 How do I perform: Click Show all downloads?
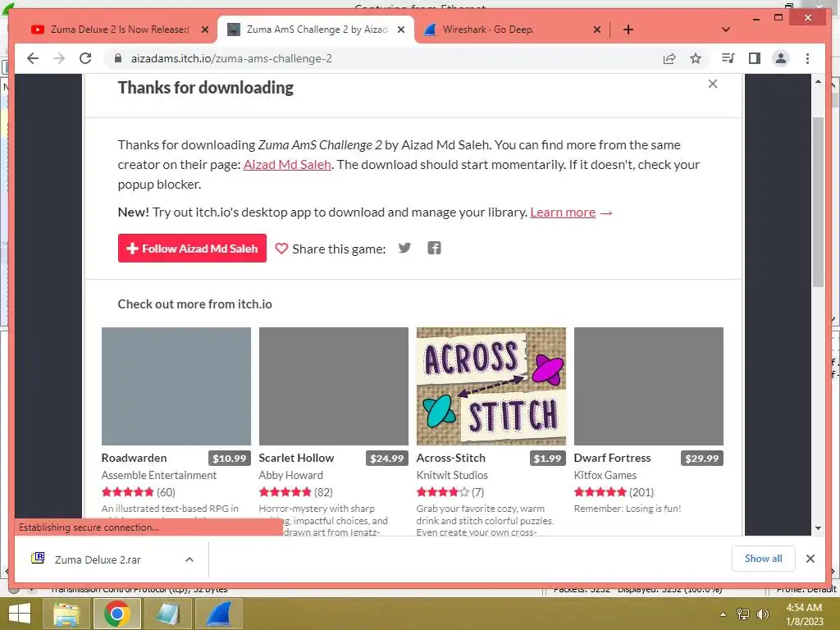(x=764, y=559)
